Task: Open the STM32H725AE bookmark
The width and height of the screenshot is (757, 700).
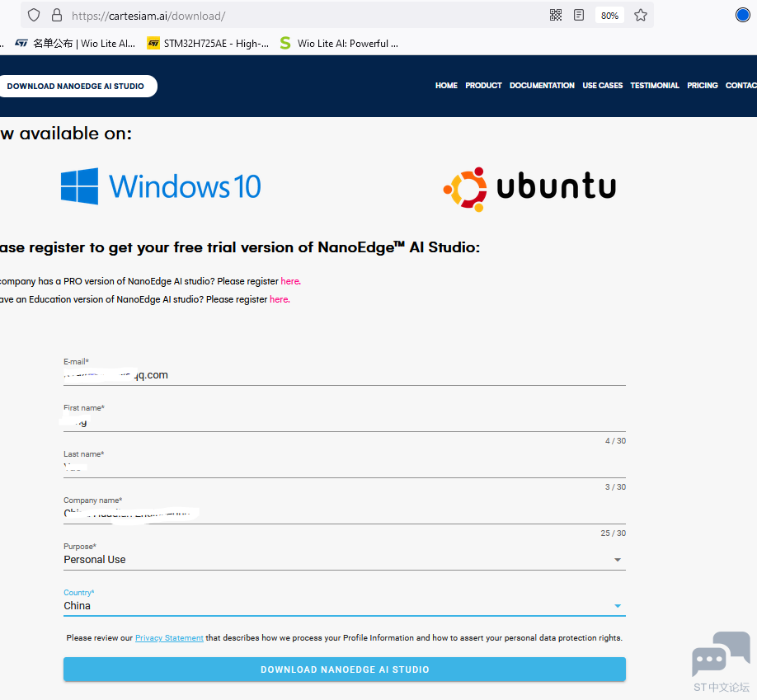Action: (208, 44)
